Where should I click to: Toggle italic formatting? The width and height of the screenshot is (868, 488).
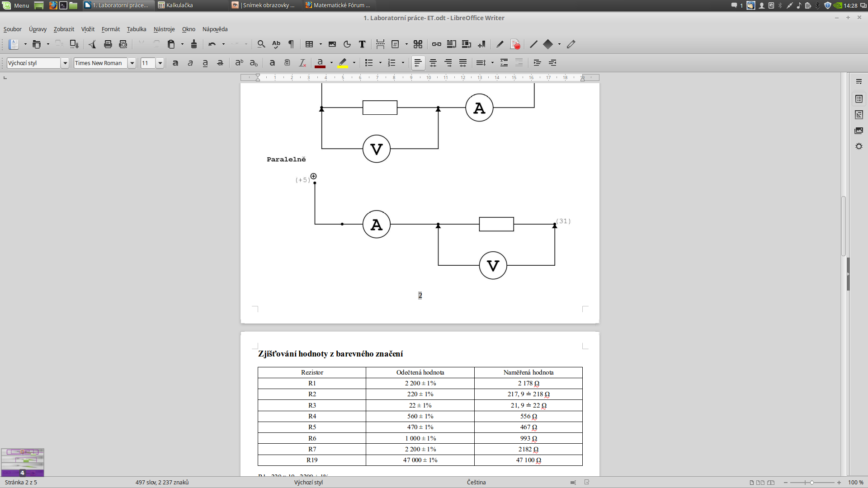(190, 63)
